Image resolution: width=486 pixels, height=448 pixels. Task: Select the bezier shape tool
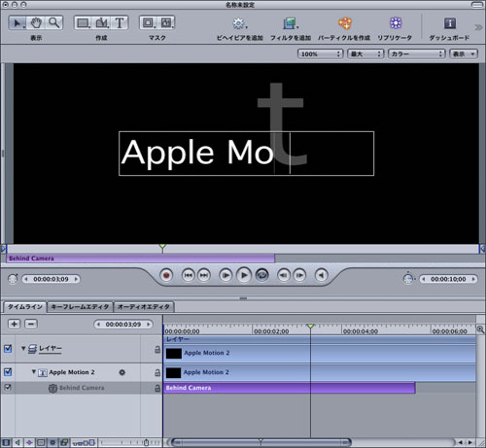pyautogui.click(x=102, y=22)
